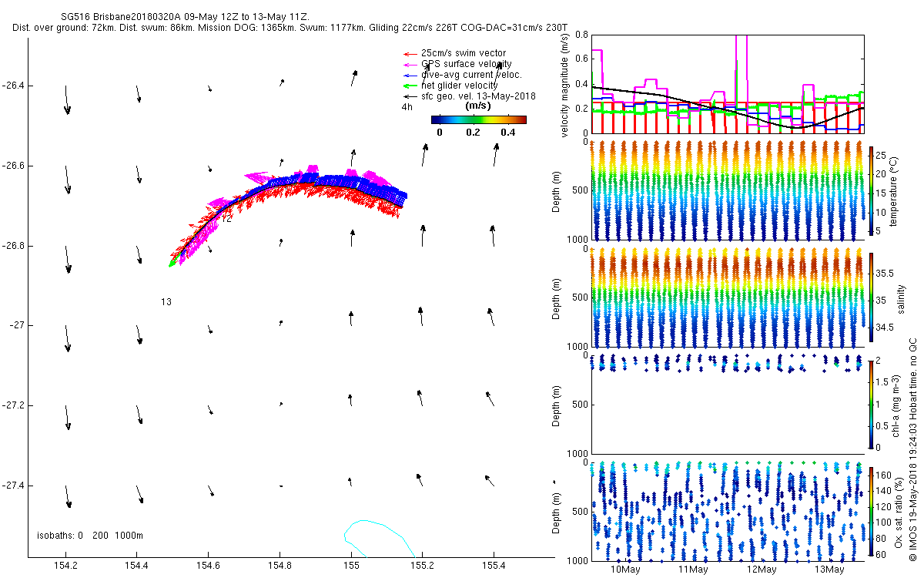Screen dimensions: 924x578
Task: Click latitude tick label "-27"
Action: coord(15,326)
